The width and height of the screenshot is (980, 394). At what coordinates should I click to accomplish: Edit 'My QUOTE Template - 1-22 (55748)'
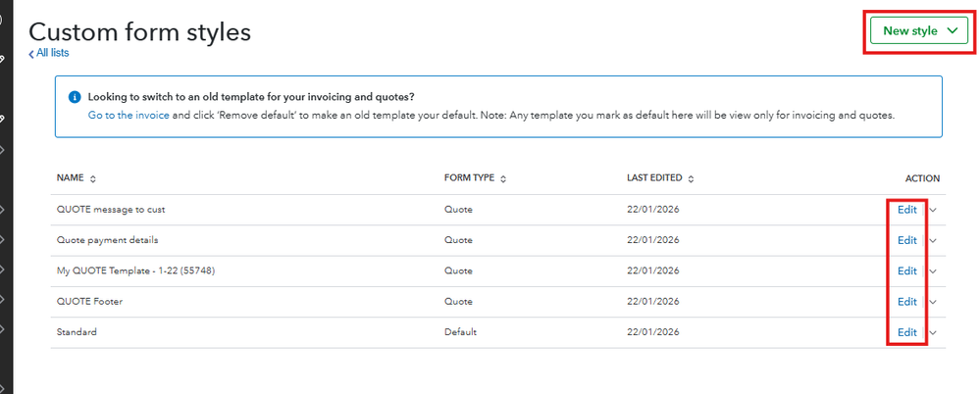907,271
